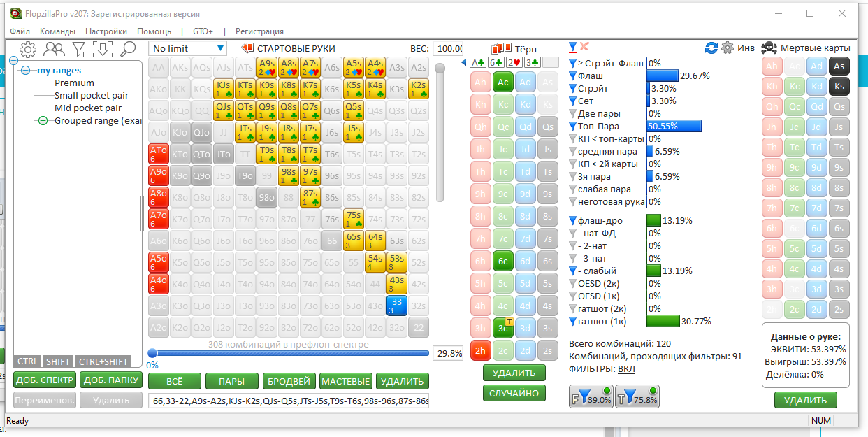Click the ДОБ. СПЕКТР button

pos(44,380)
